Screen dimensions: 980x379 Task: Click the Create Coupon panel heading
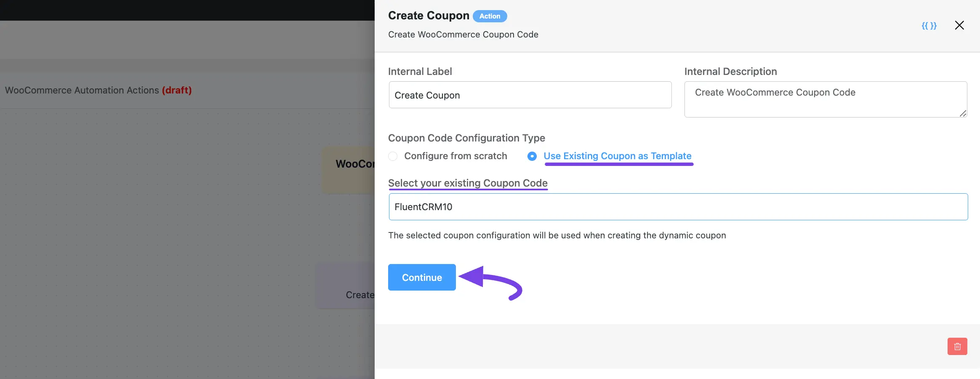pos(429,16)
